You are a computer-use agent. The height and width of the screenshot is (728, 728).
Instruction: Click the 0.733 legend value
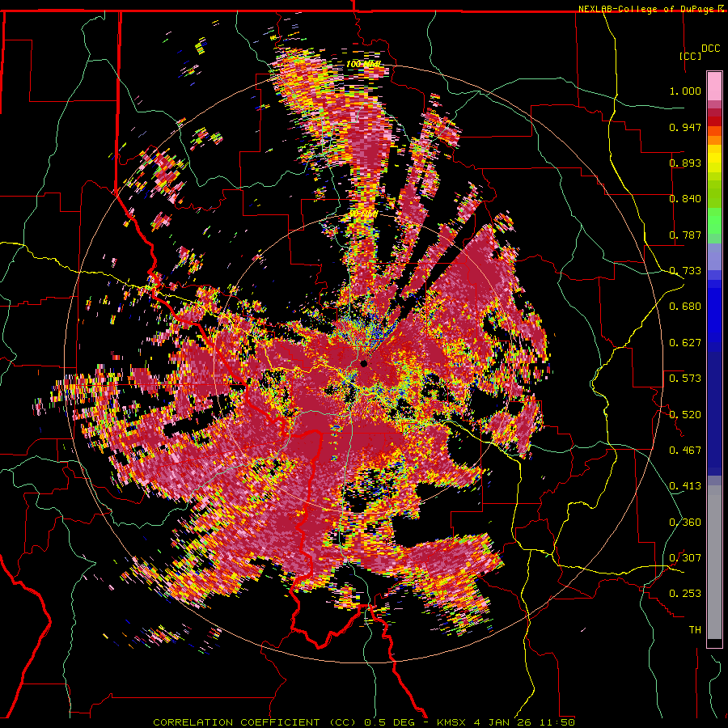coord(685,271)
